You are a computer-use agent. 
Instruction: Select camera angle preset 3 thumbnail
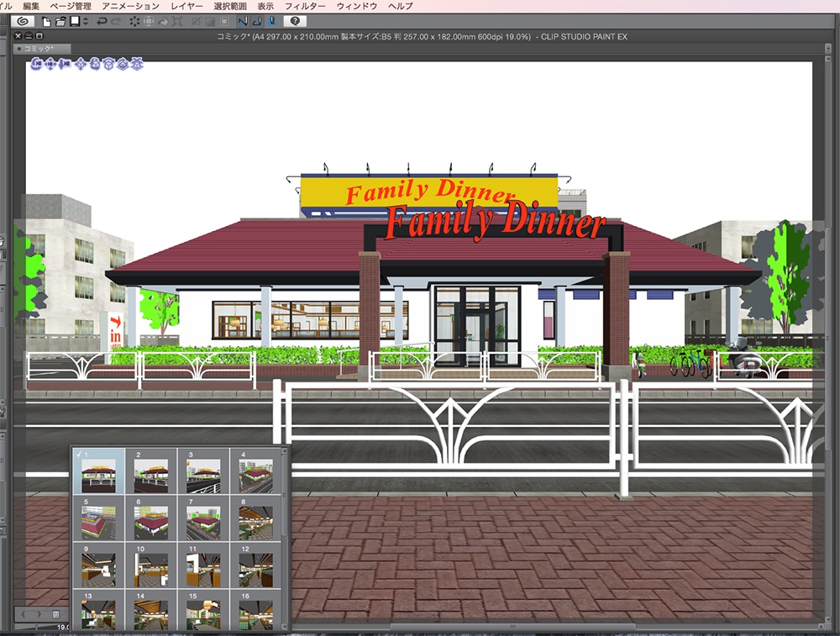203,471
